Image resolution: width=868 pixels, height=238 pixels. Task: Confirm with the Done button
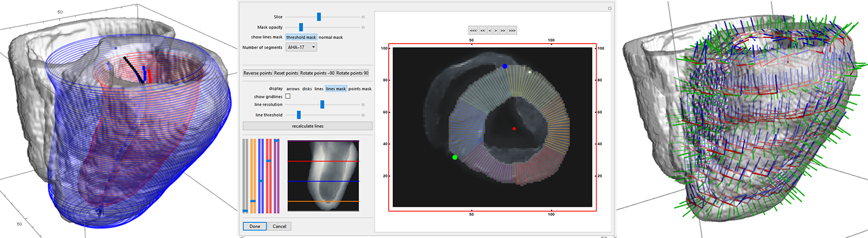click(x=255, y=226)
